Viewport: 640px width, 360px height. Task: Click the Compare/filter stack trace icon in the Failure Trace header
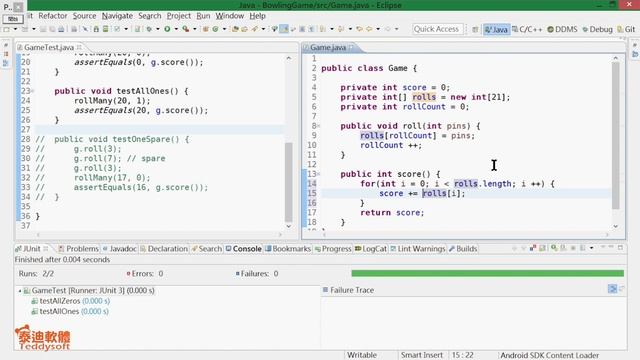point(612,289)
